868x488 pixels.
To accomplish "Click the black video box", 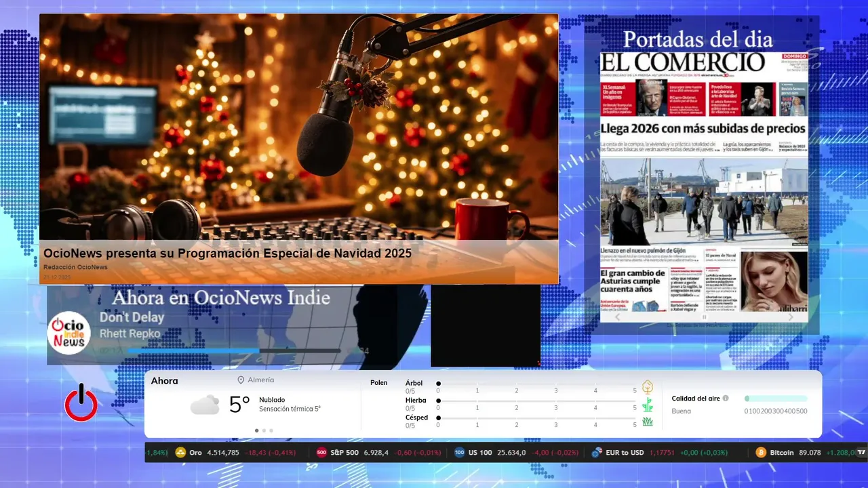I will coord(486,326).
